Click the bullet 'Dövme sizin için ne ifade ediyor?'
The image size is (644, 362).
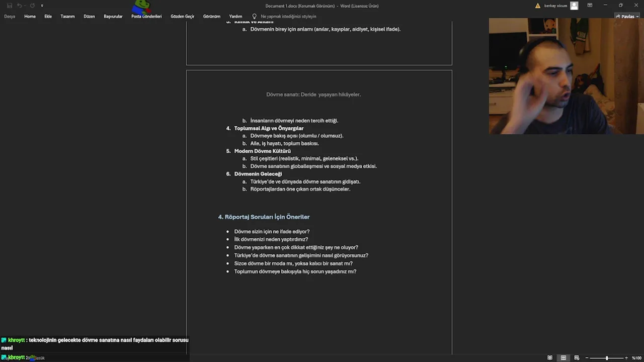tap(272, 232)
